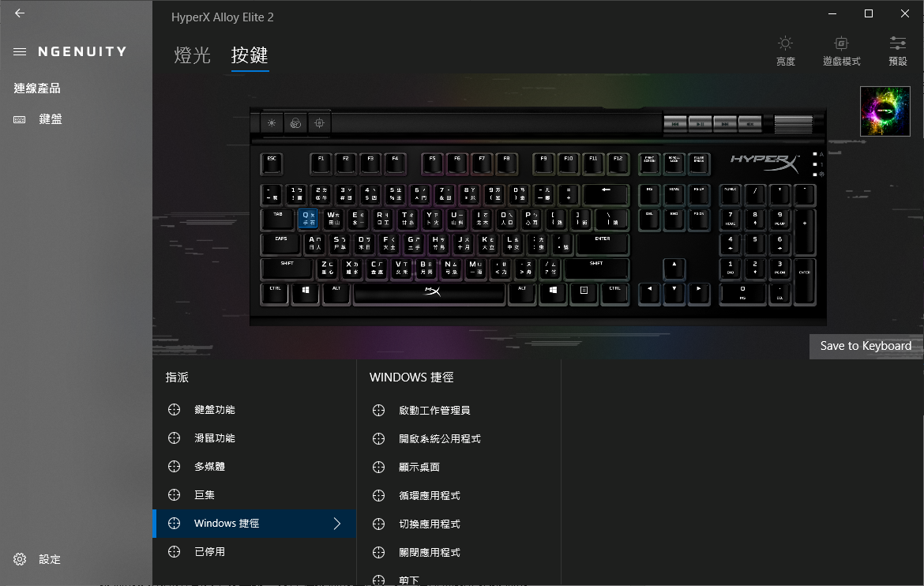Image resolution: width=924 pixels, height=586 pixels.
Task: Switch to the 按鍵 tab
Action: [250, 55]
